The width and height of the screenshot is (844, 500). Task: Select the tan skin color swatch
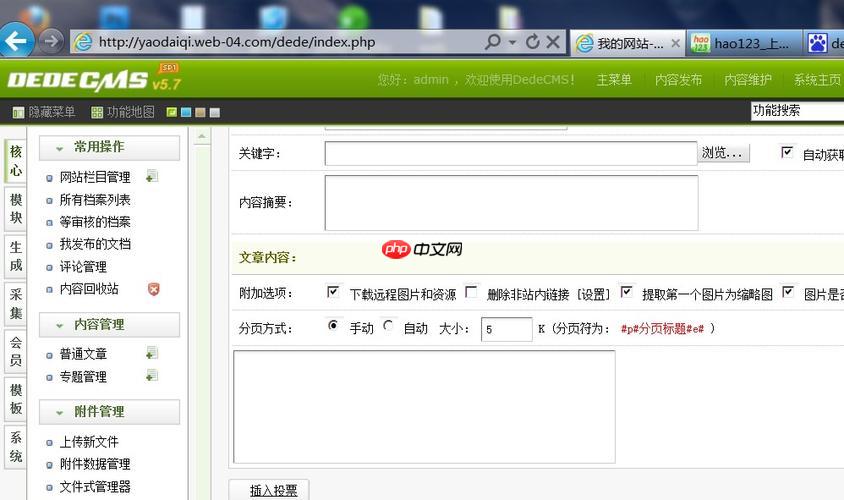pos(200,112)
